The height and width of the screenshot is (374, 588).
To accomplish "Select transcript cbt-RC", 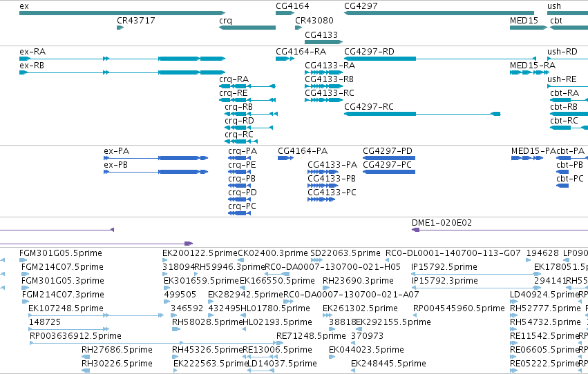I will point(569,127).
